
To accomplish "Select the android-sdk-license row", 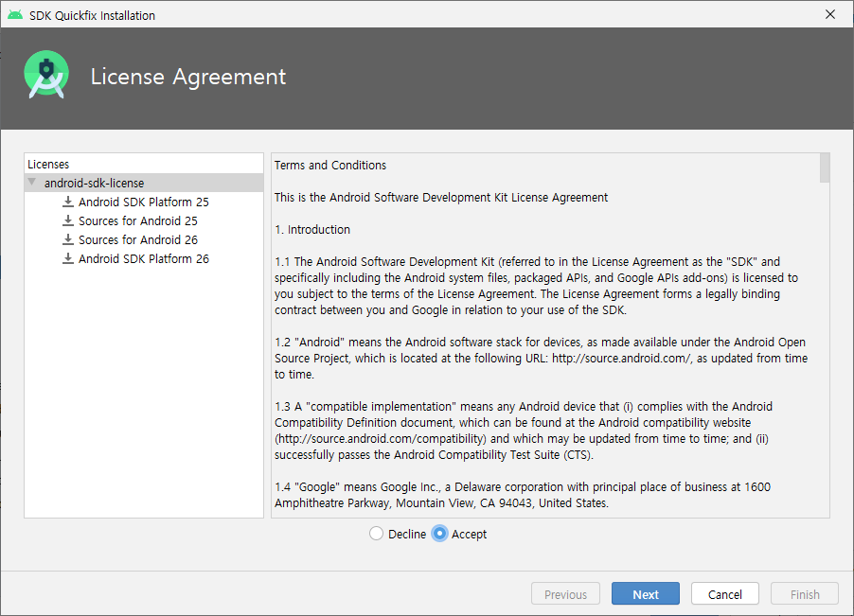I will (x=144, y=183).
